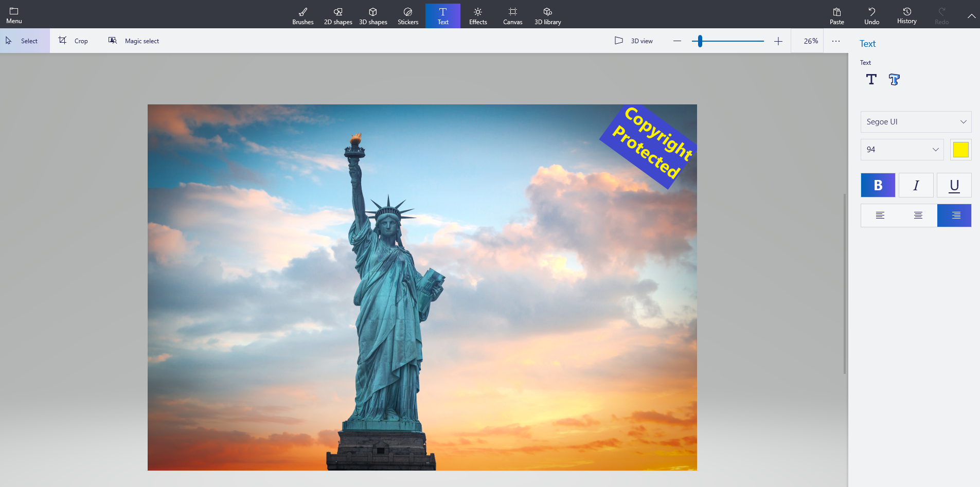Click the vertical canvas scrollbar

(x=845, y=284)
